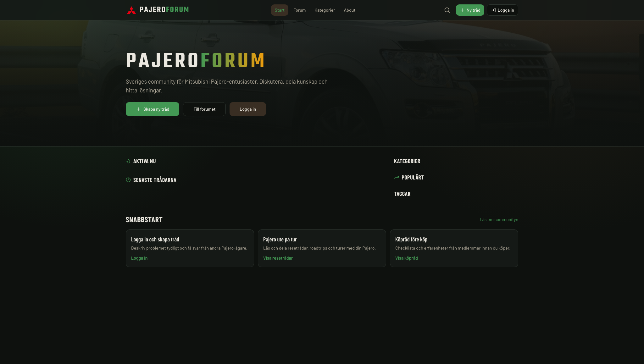Click the PAJEROFORUM header wordmark
644x364 pixels.
coord(164,9)
